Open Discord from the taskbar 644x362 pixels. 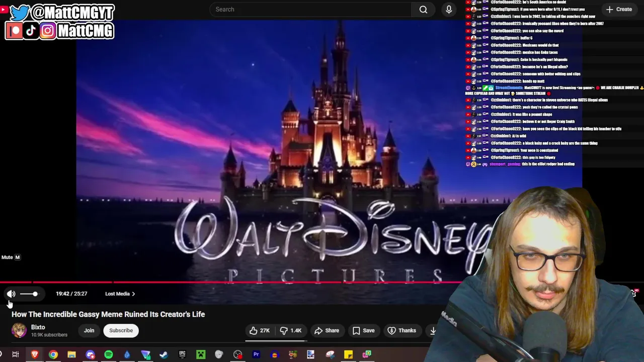pos(90,354)
